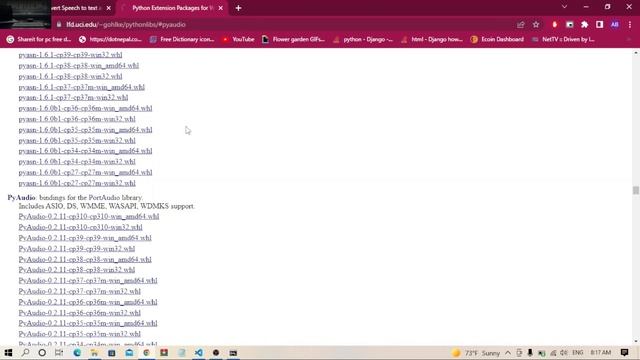Download PyAudio-0.2.11-cp37-cp37m-win32.whl
Screen dimensions: 640x360
pos(79,291)
